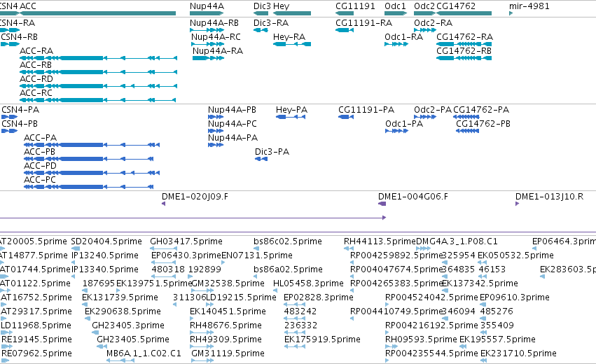Click the CSN4-PB protein label
The height and width of the screenshot is (364, 596).
(20, 124)
